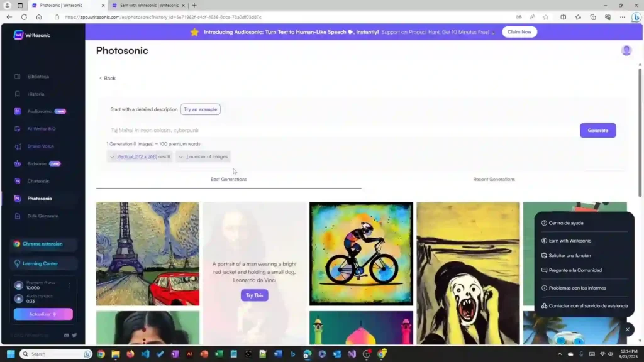Click the image description input field

coord(343,131)
